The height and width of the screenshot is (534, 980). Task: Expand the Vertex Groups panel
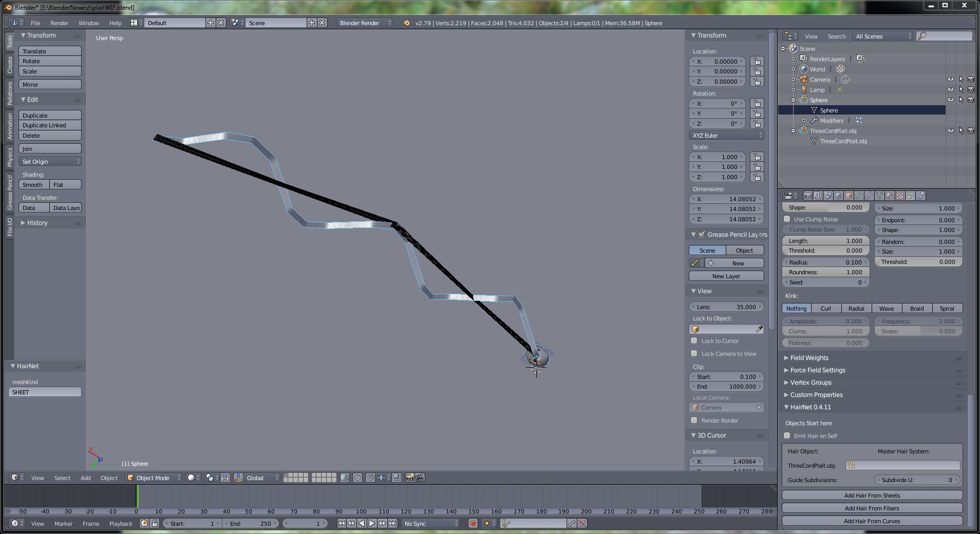(x=811, y=383)
